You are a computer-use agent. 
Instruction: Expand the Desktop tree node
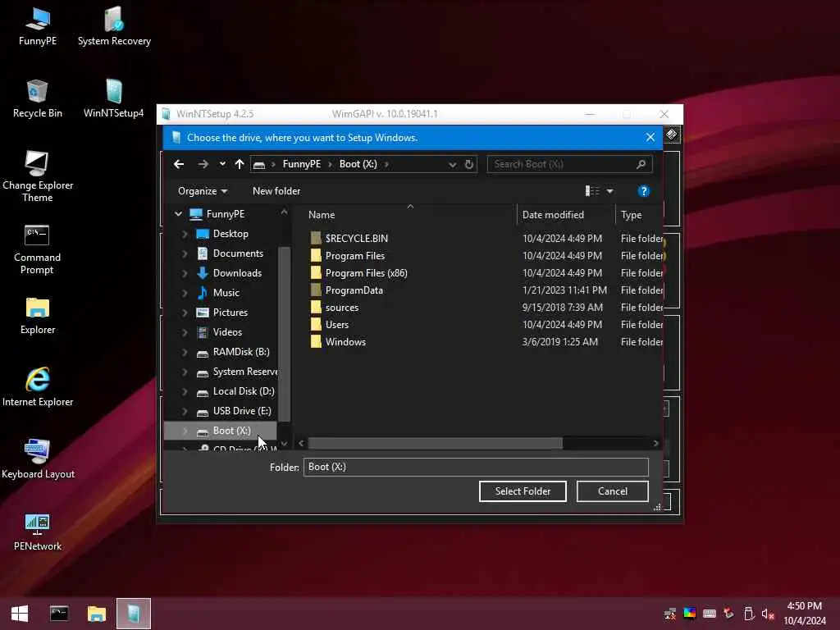pos(185,234)
